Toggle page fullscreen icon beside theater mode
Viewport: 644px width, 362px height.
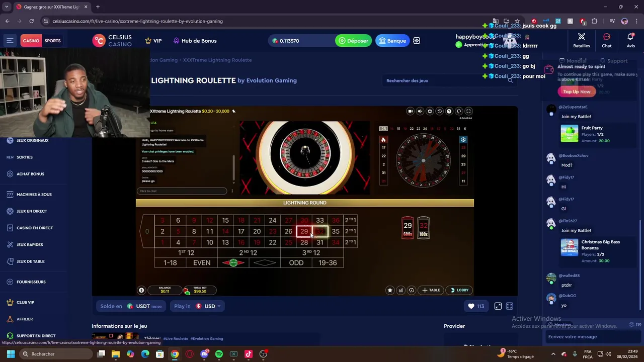point(509,306)
